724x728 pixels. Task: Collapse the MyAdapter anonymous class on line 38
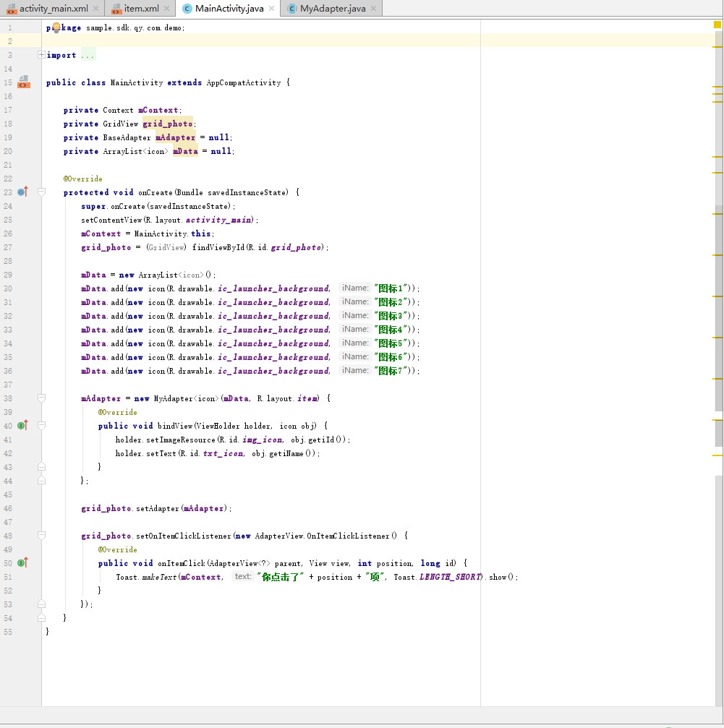tap(42, 398)
